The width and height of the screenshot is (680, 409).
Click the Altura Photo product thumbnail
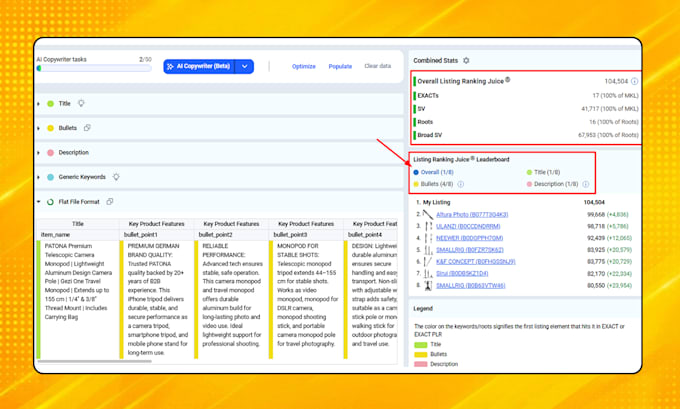coord(428,214)
